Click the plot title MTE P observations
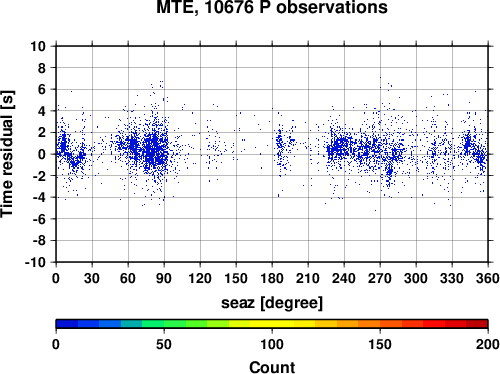This screenshot has width=500, height=374. coord(272,7)
